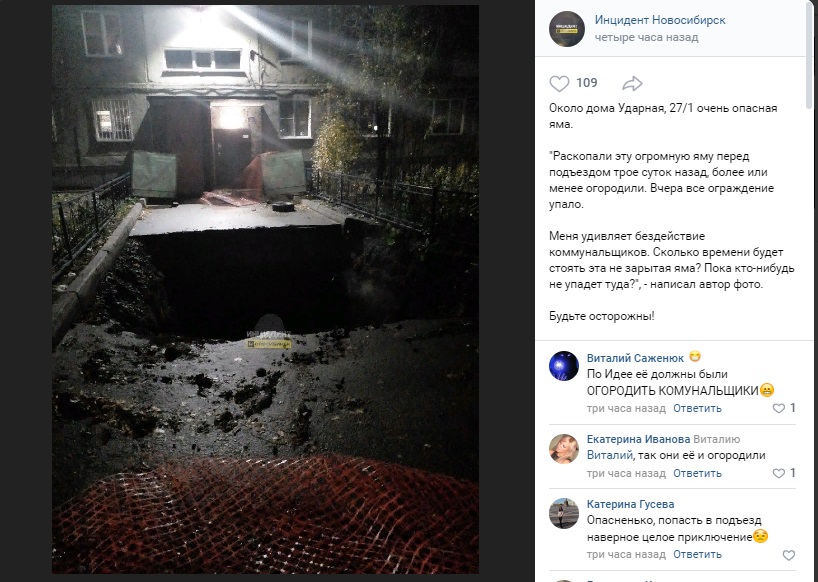This screenshot has height=582, width=818.
Task: Open Катерина Гусева's name link
Action: (630, 504)
